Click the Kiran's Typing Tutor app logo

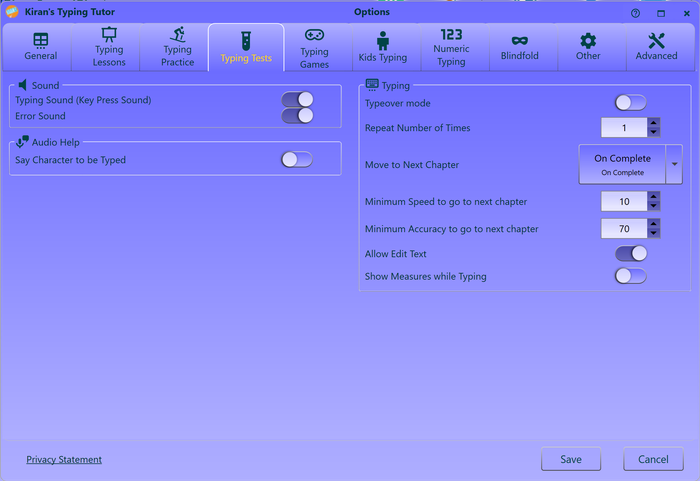coord(12,12)
